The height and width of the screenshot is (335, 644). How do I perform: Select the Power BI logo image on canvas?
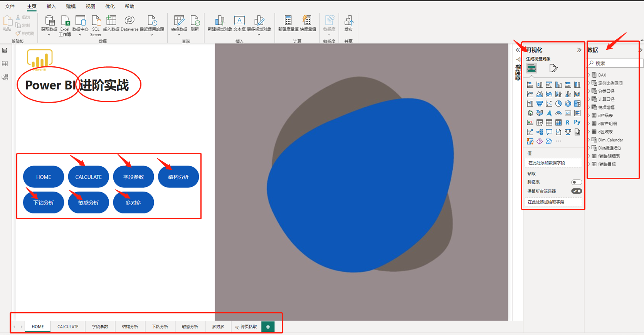tap(40, 60)
